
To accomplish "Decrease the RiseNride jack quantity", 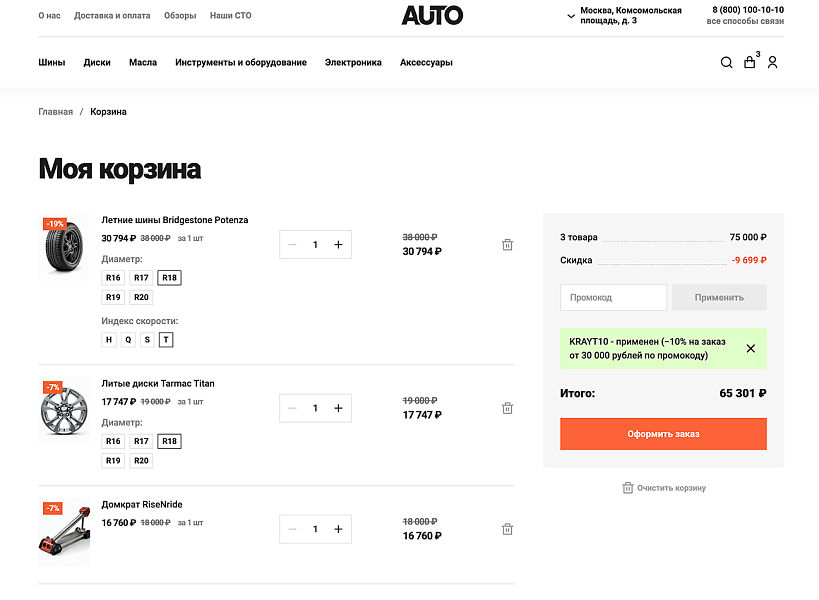I will [292, 529].
